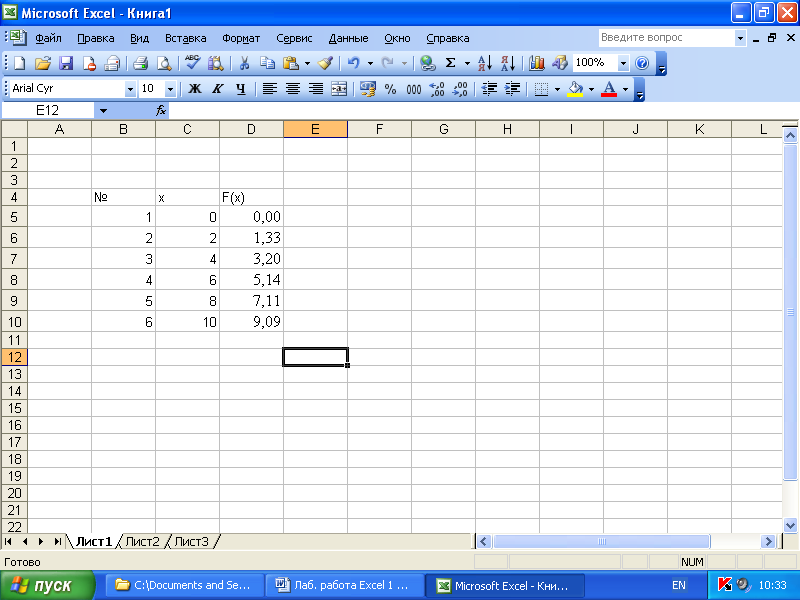Open the fill color arrow

(591, 89)
